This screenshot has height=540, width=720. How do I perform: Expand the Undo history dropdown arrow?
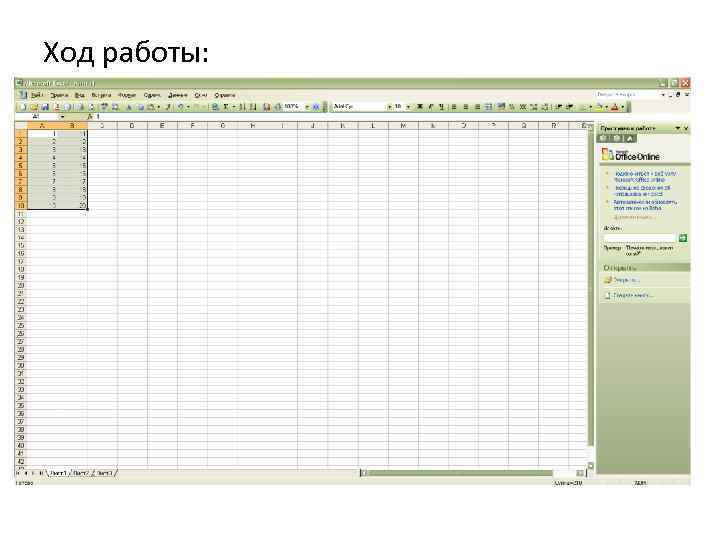tap(188, 107)
